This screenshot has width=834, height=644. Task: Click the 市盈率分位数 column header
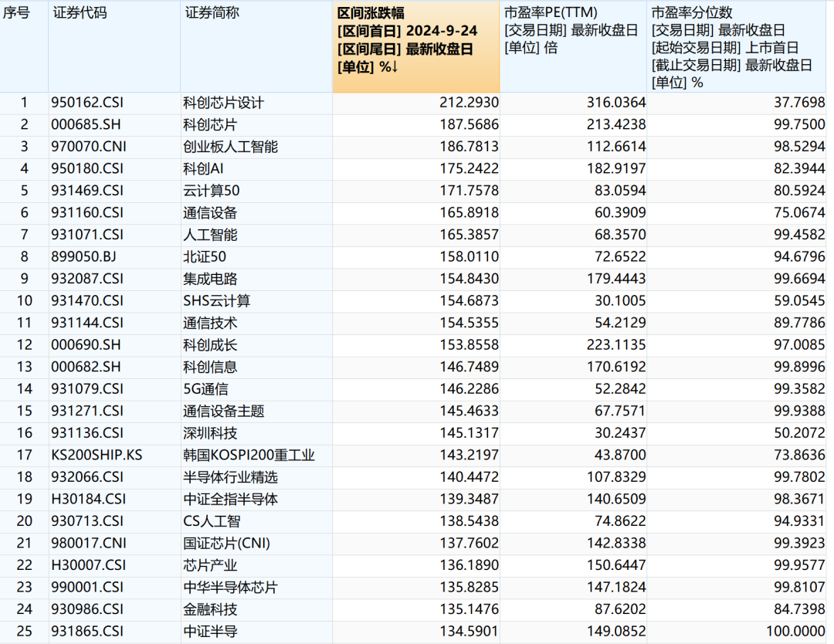pos(737,47)
